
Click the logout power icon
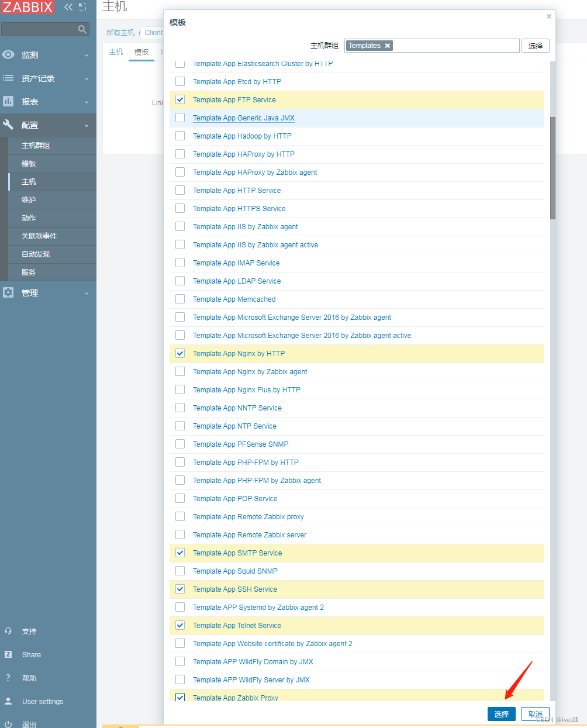pyautogui.click(x=8, y=724)
